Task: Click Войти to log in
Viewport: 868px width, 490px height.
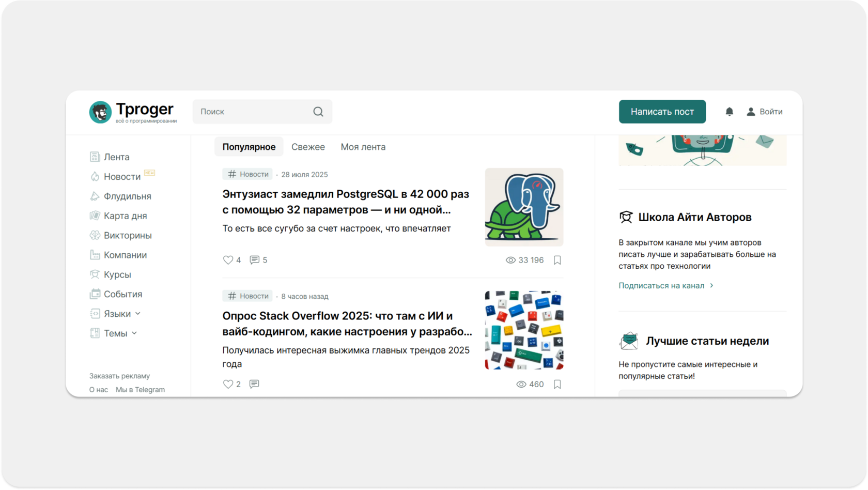Action: click(x=765, y=112)
